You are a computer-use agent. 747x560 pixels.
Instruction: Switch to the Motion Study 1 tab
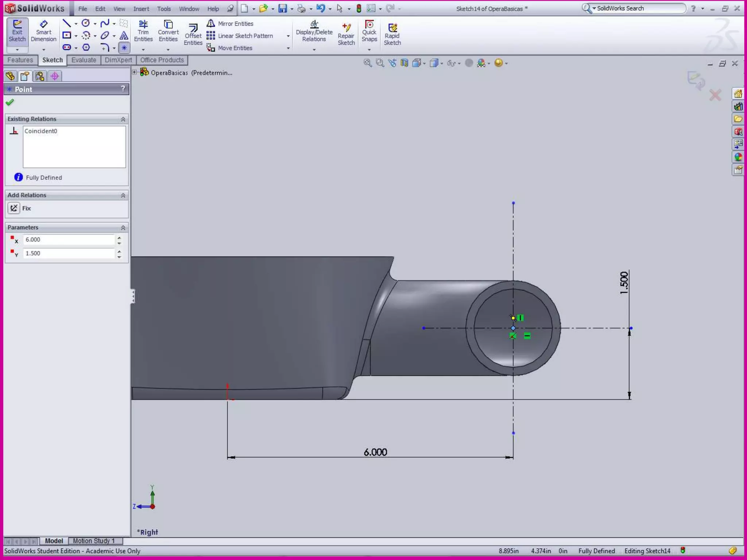click(94, 541)
